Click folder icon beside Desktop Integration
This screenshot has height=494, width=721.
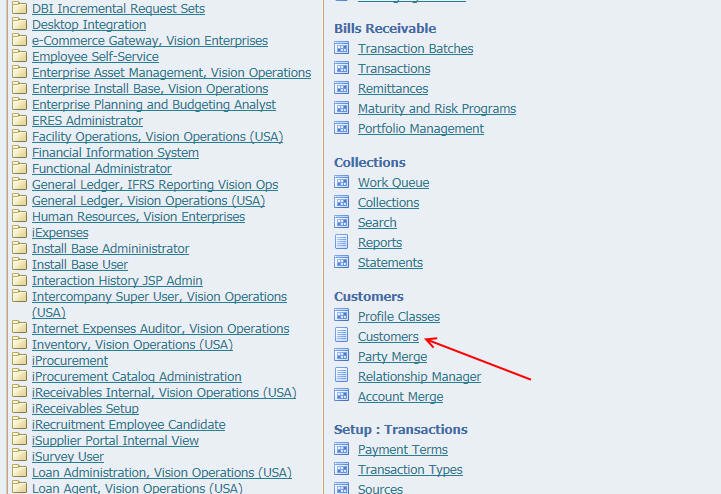[x=19, y=23]
